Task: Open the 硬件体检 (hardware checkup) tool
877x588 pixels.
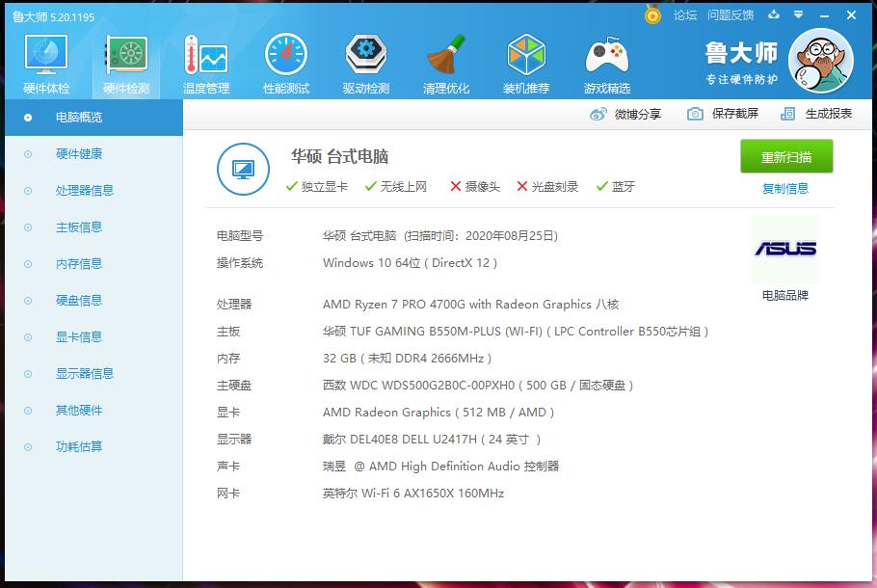Action: pyautogui.click(x=44, y=61)
